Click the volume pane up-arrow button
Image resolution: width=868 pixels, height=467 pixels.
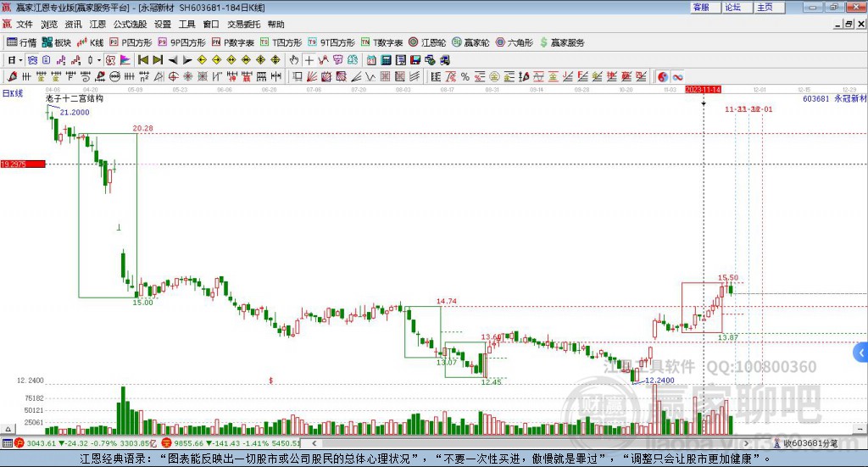pyautogui.click(x=8, y=429)
